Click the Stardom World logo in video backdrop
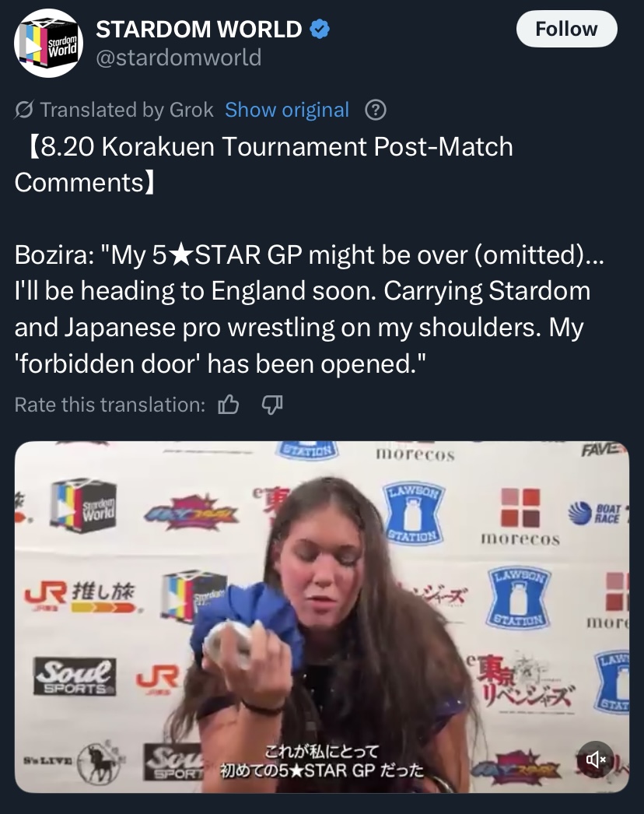Image resolution: width=644 pixels, height=814 pixels. click(84, 506)
